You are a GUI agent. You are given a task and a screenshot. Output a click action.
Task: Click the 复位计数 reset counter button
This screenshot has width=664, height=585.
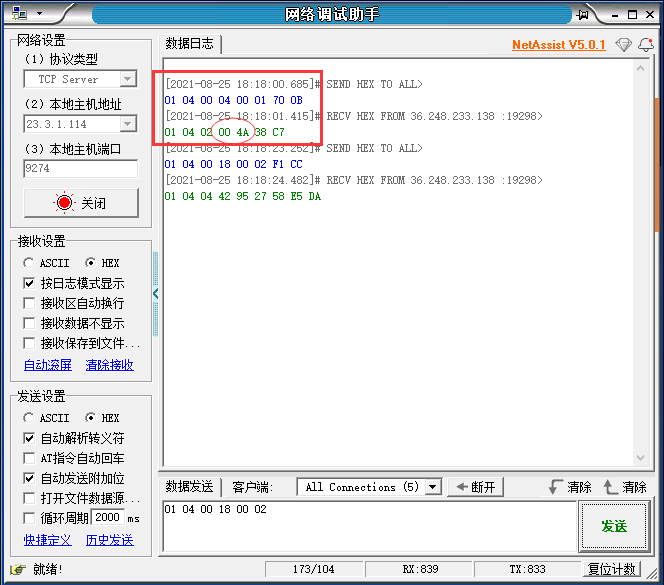(x=611, y=569)
